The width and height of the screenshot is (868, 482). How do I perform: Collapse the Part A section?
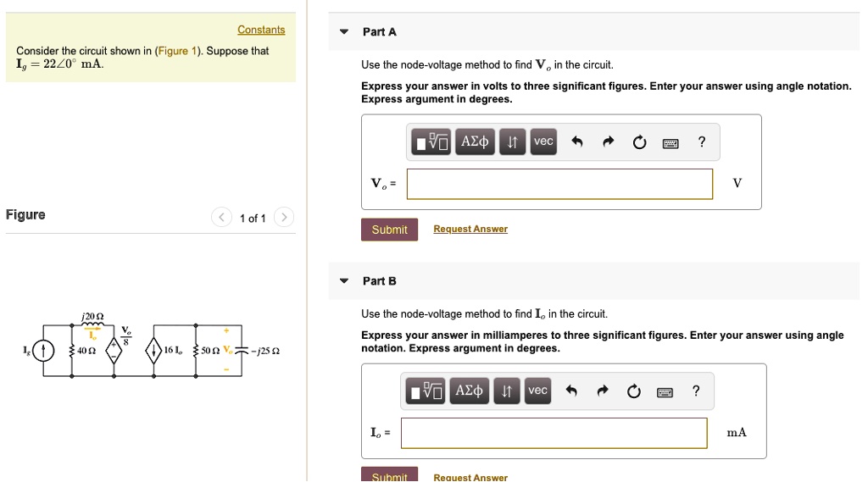click(343, 32)
